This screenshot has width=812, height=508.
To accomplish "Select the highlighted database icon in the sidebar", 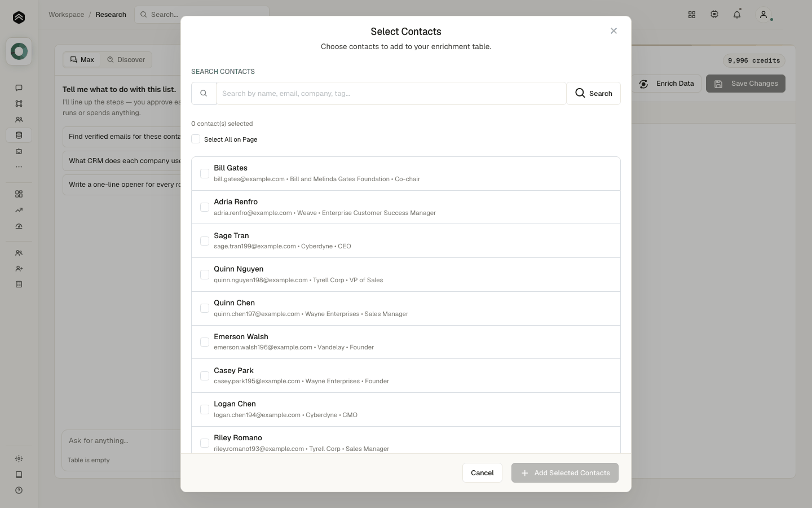I will 19,135.
